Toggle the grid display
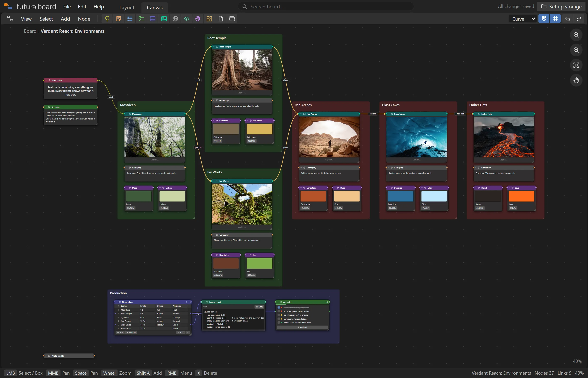The height and width of the screenshot is (378, 588). click(555, 19)
